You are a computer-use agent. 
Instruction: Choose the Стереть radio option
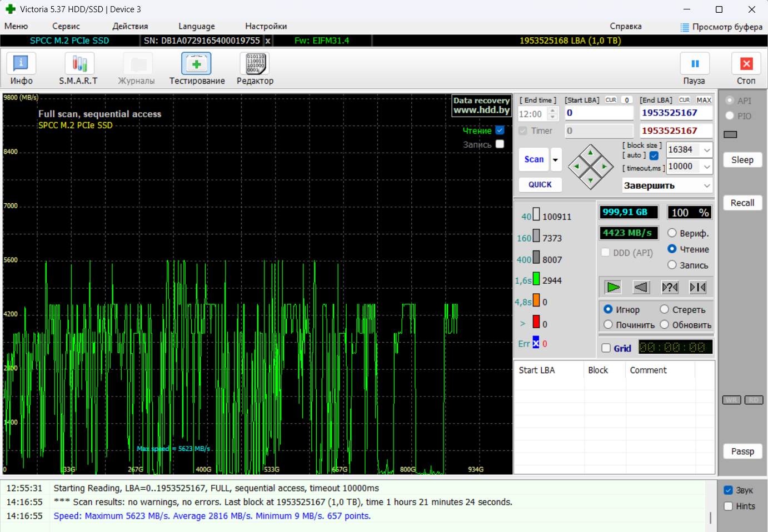coord(665,309)
